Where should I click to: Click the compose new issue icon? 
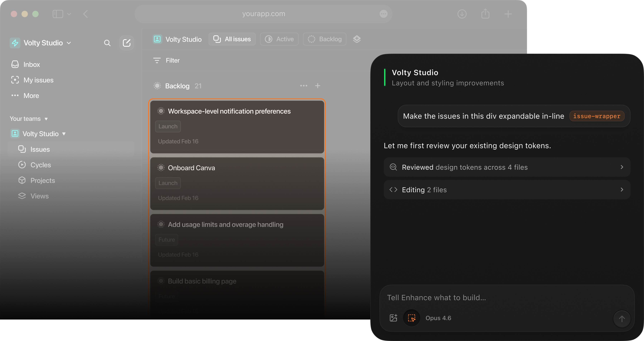coord(126,43)
